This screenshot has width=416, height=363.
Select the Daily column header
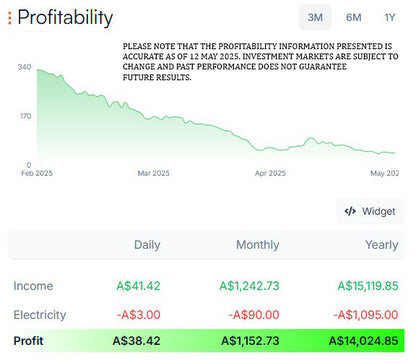click(147, 245)
